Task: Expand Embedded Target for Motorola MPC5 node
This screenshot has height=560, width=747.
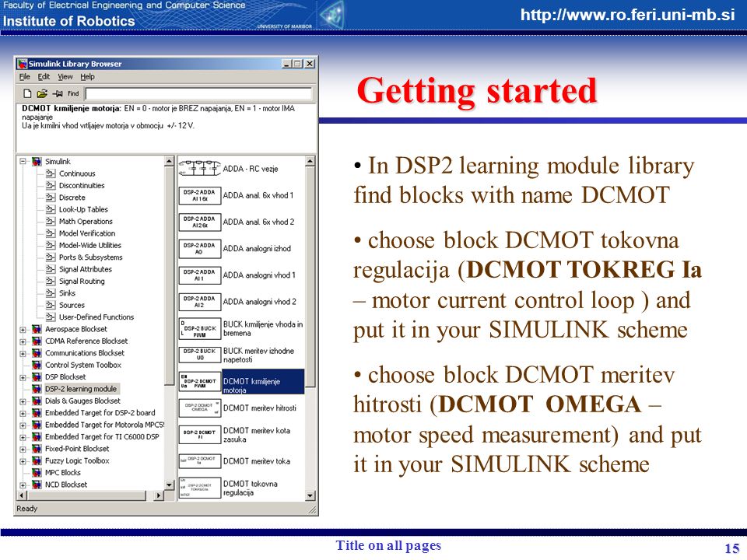Action: 23,425
